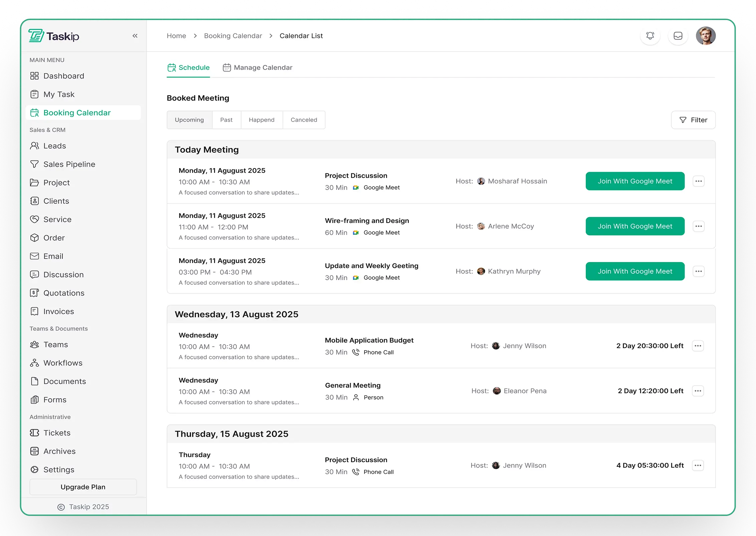Viewport: 756px width, 536px height.
Task: Open Quotations sidebar item
Action: click(x=64, y=293)
